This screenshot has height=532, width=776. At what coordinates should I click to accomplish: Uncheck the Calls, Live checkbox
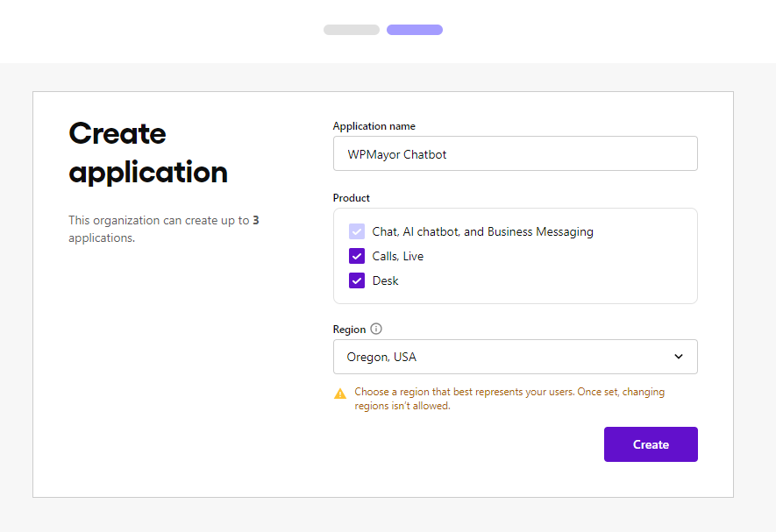(357, 257)
